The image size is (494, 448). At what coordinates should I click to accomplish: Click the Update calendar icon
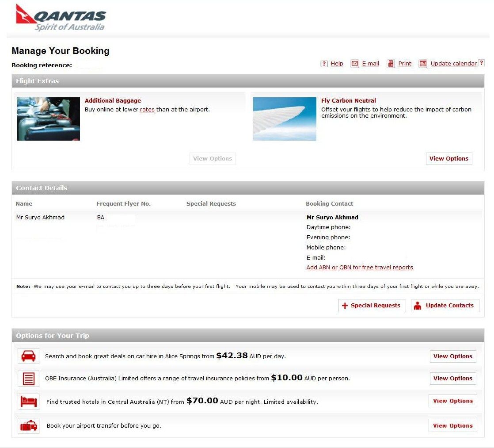coord(423,64)
